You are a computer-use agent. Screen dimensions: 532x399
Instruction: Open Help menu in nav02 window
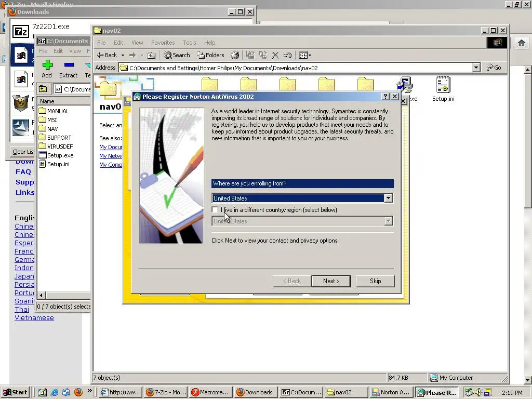pyautogui.click(x=209, y=43)
